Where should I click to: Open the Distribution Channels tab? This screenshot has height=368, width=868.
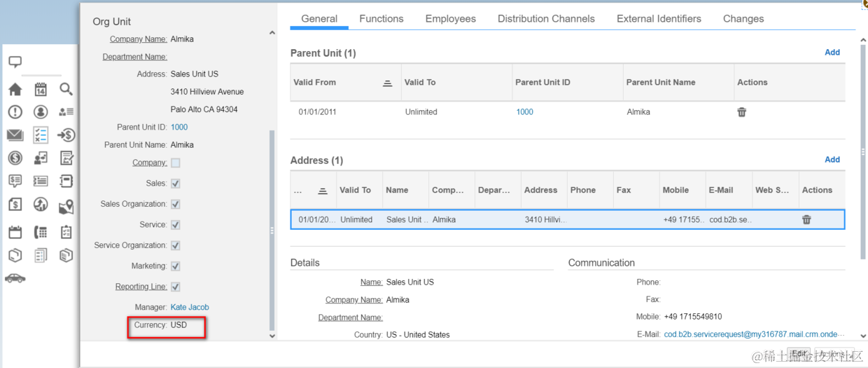(546, 19)
